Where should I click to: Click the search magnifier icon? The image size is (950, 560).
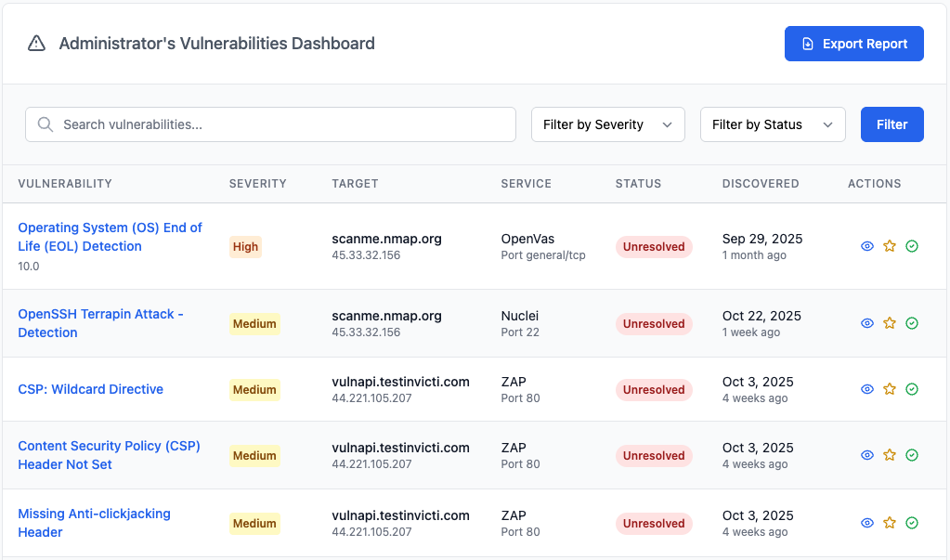pyautogui.click(x=45, y=124)
